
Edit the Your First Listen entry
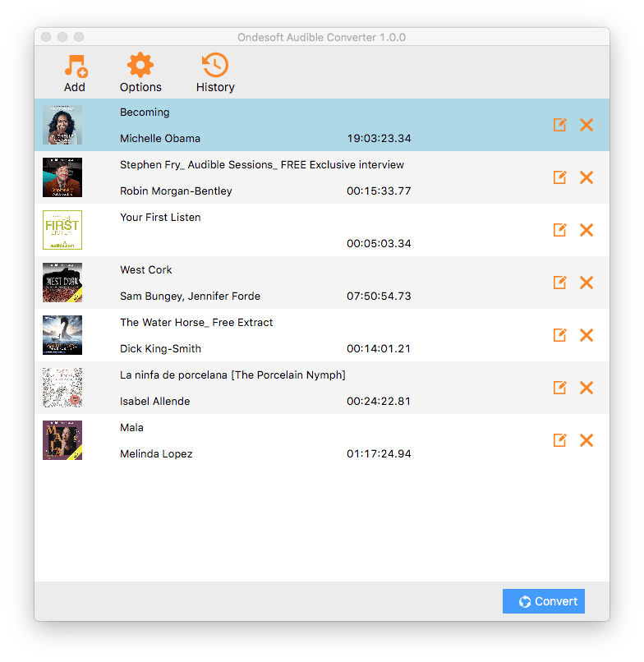tap(560, 230)
